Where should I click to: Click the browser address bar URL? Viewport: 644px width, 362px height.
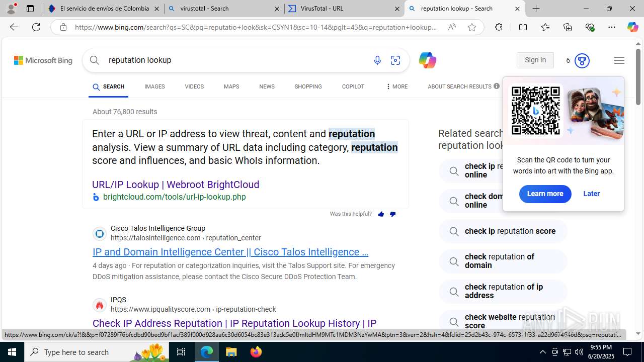(256, 27)
